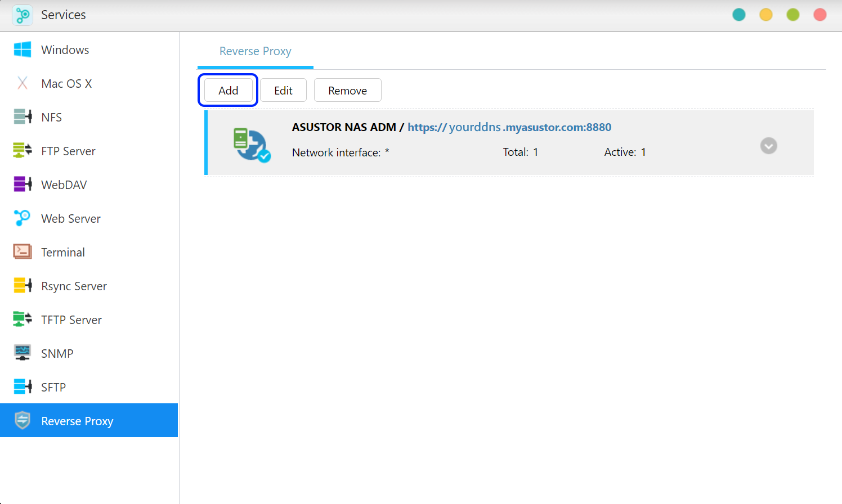The height and width of the screenshot is (504, 842).
Task: Select Terminal in the sidebar
Action: tap(89, 252)
